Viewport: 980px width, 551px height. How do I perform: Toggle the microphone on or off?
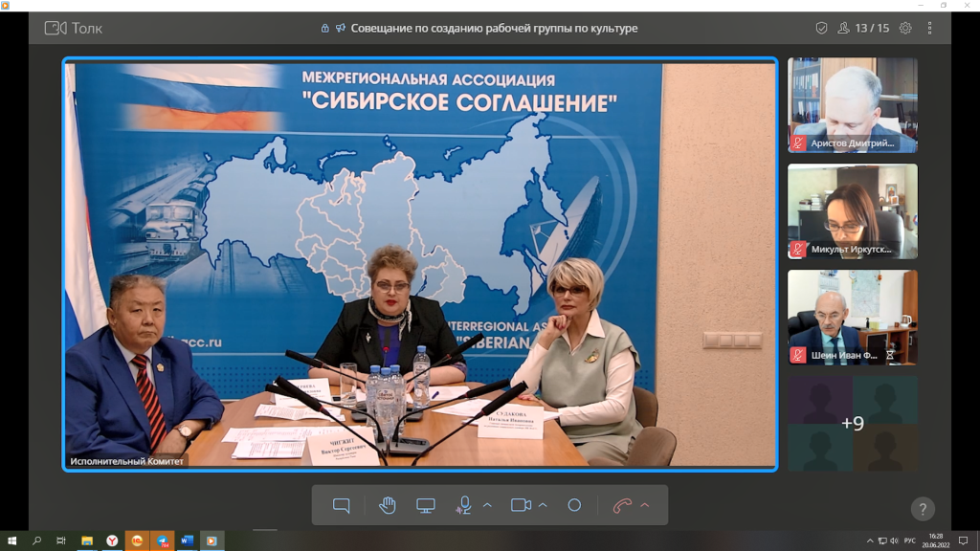[x=464, y=505]
